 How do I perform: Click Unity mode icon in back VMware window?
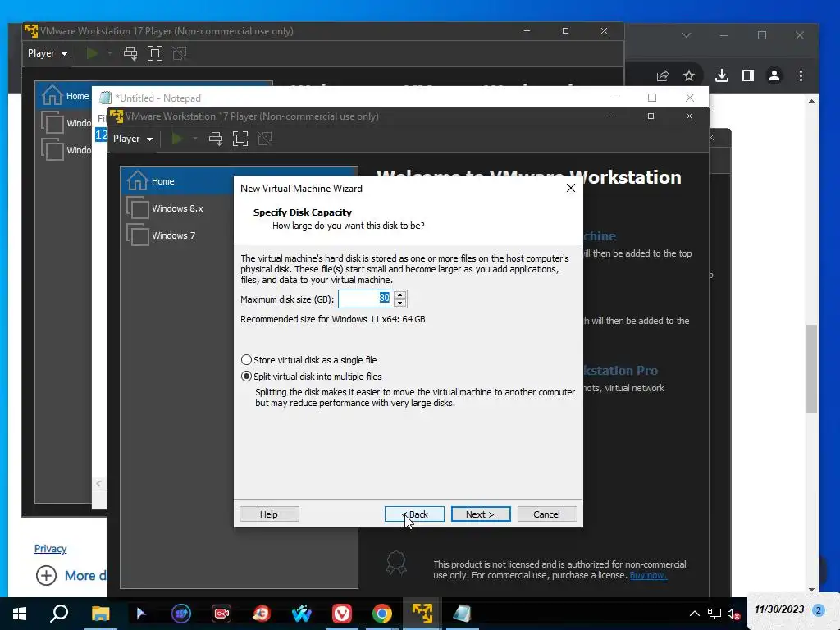click(180, 53)
